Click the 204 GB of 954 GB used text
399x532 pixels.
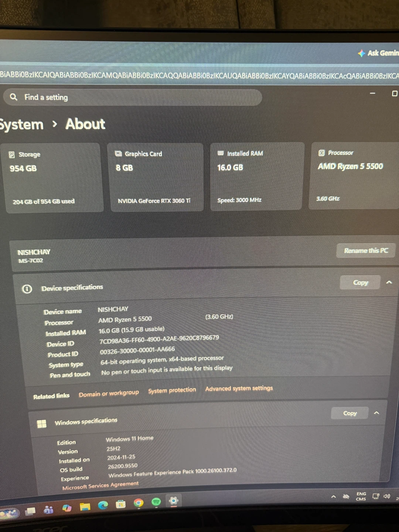click(44, 201)
